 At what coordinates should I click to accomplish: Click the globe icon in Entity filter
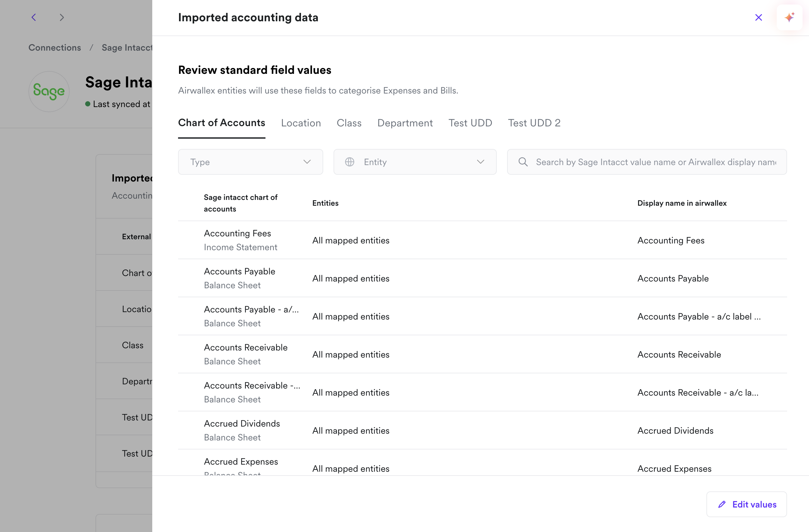click(x=349, y=162)
